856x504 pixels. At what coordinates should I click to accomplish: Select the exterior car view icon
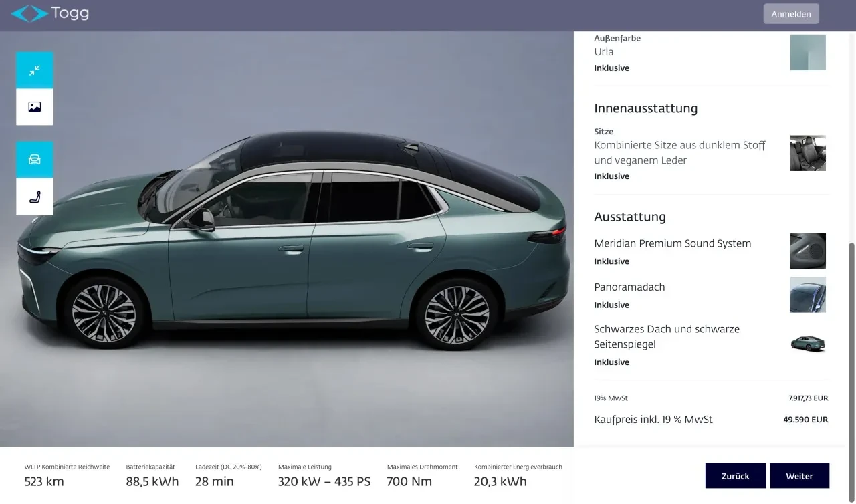(x=35, y=160)
